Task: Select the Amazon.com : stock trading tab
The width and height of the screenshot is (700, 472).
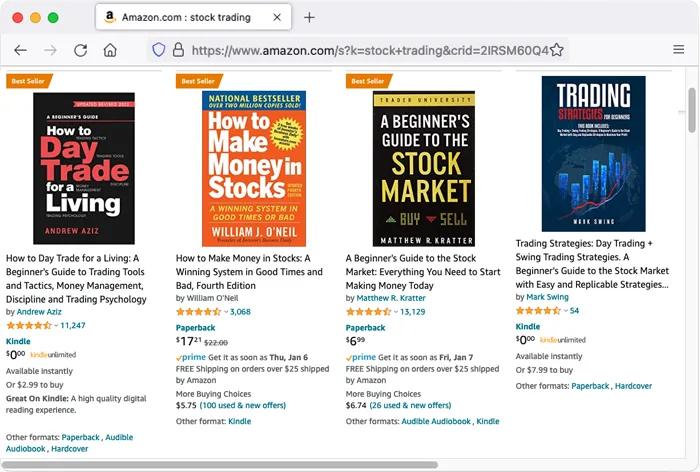Action: 193,17
